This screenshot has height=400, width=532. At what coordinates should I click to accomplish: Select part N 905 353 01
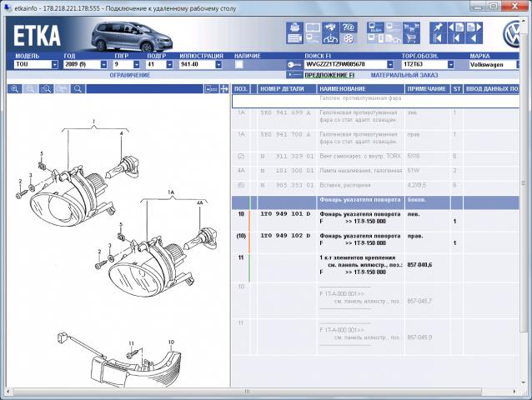coord(287,185)
